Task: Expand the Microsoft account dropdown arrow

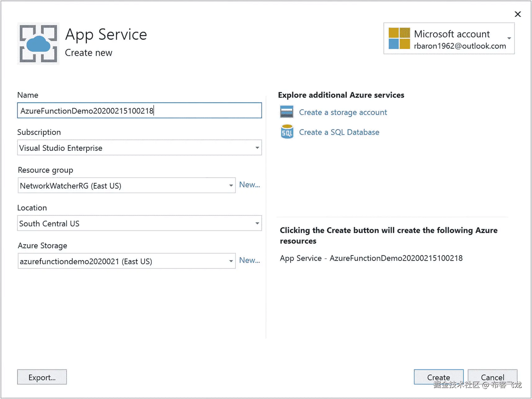Action: [509, 38]
